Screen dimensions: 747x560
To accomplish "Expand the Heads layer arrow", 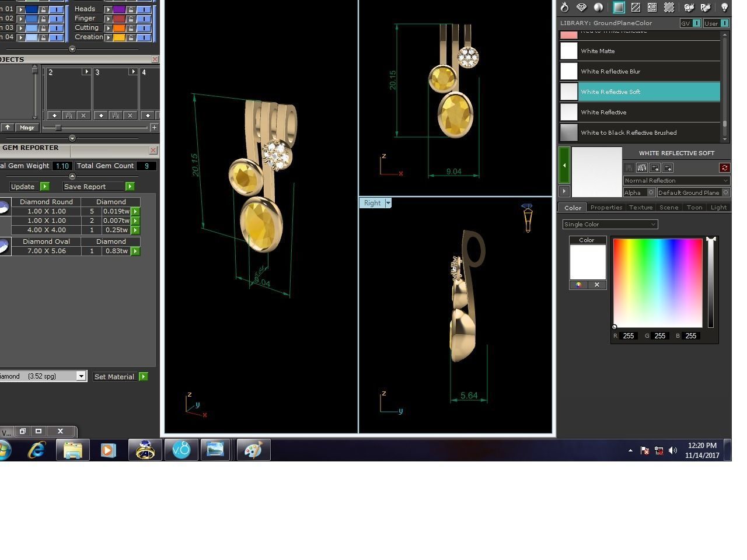I will pos(108,9).
